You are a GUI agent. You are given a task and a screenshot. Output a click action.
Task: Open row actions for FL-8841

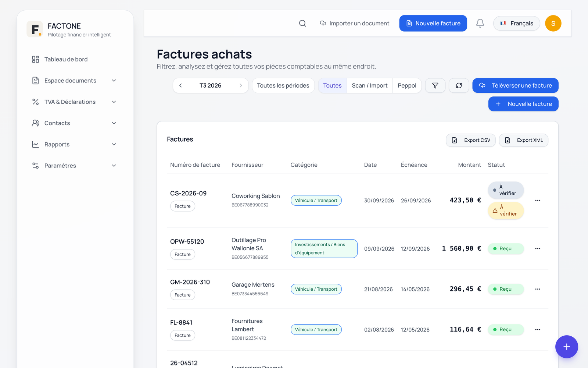tap(538, 329)
